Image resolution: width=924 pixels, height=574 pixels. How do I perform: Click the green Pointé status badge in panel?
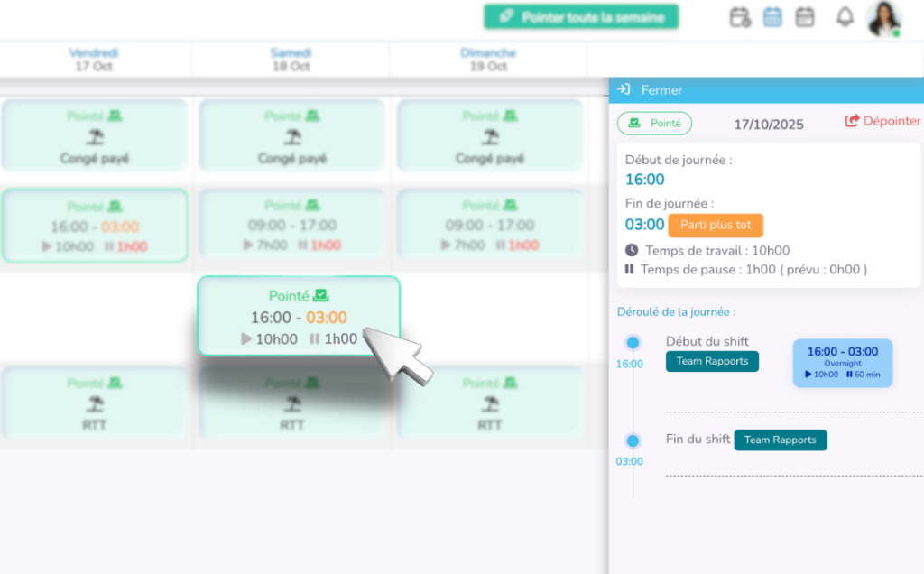[x=654, y=124]
